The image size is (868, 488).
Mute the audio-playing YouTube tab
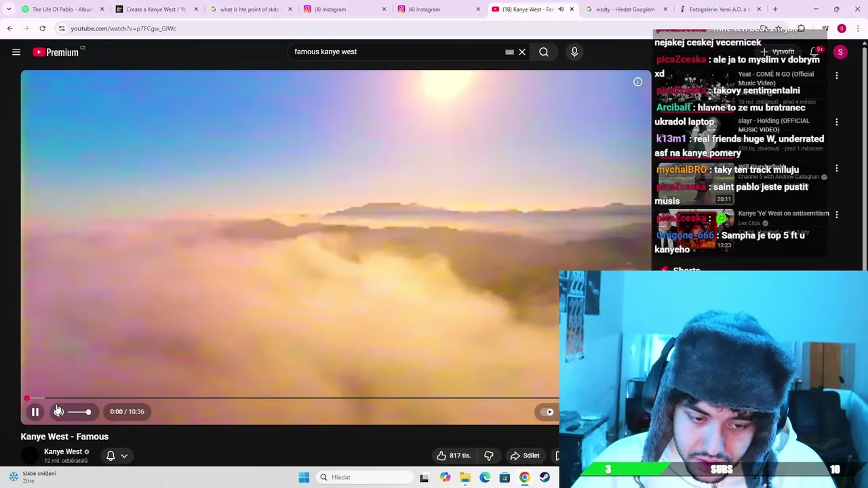561,9
